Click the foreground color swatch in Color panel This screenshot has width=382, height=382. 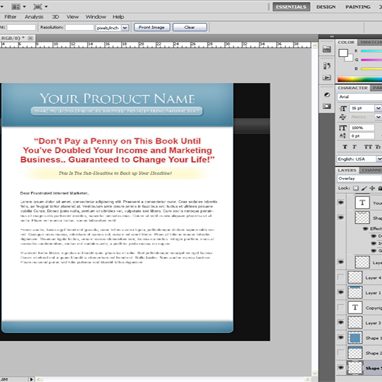[x=343, y=53]
